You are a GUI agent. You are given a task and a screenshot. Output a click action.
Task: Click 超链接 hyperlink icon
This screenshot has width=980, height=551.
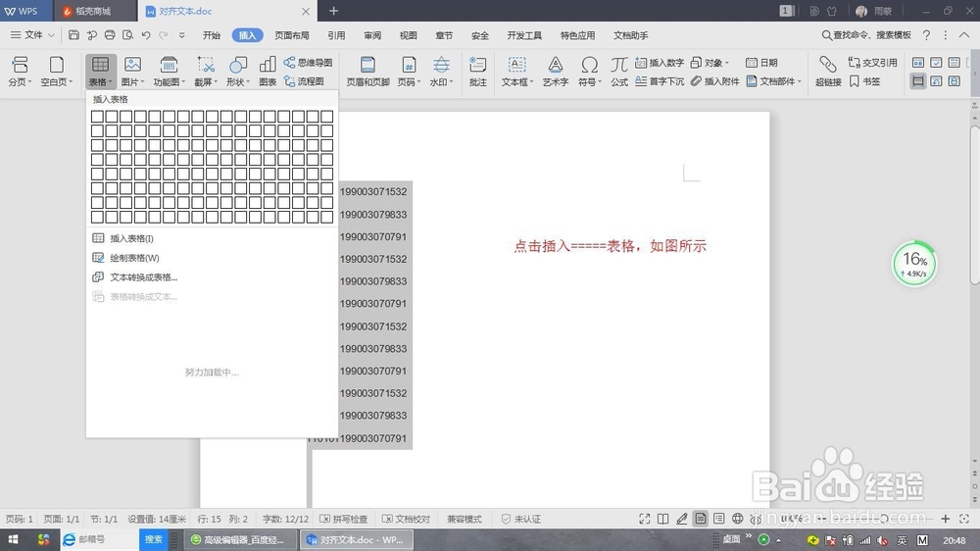tap(827, 65)
